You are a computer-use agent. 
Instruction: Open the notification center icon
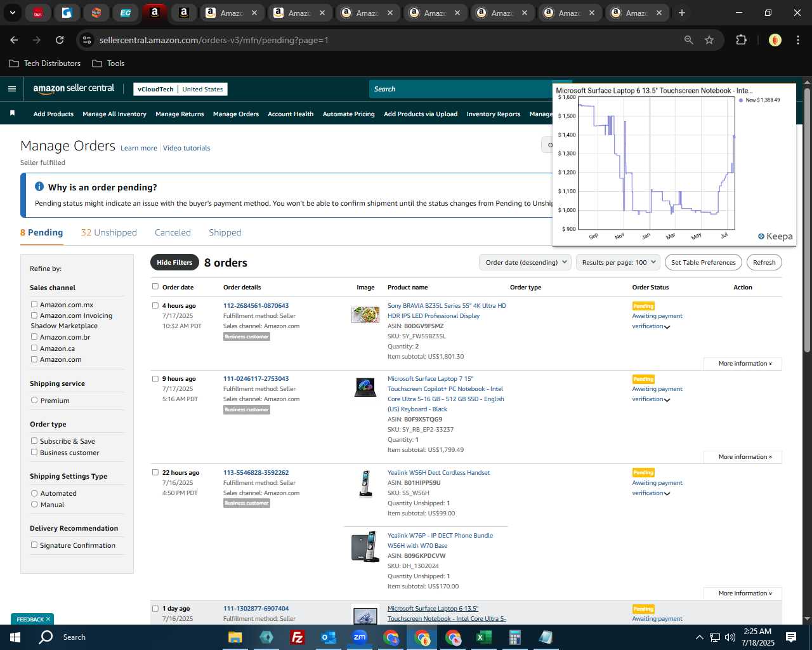point(791,637)
